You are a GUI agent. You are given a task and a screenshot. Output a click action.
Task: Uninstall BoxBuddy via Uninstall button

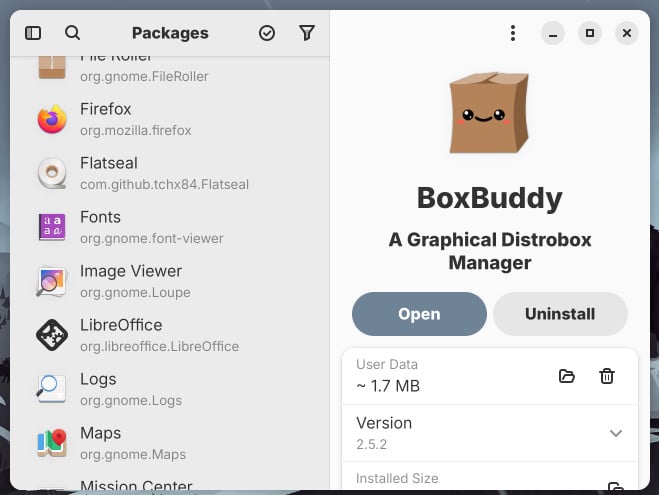coord(560,314)
